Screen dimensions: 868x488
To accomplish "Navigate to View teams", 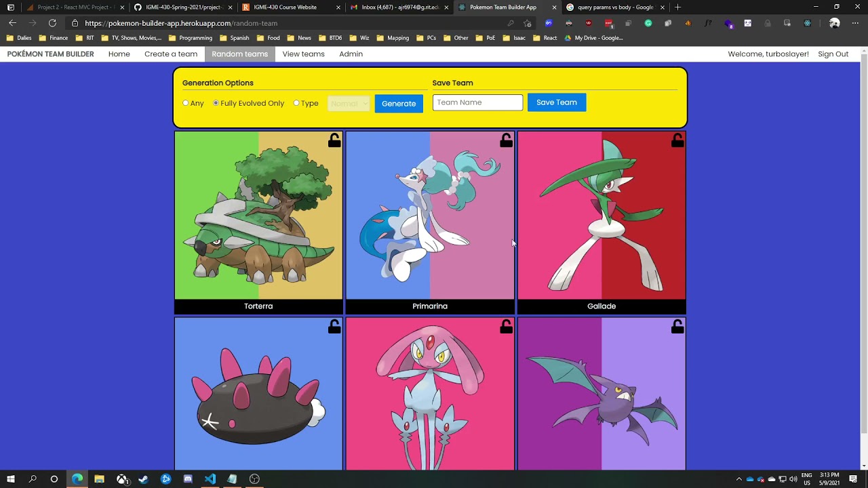I will (x=304, y=54).
